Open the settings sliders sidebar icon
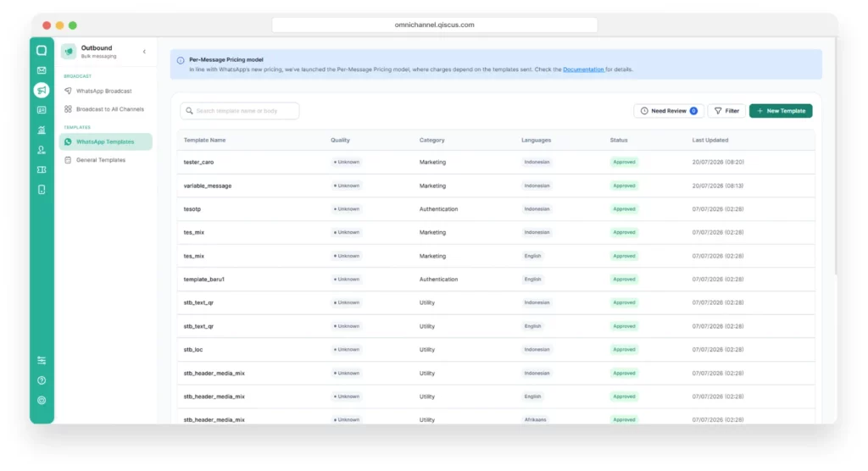 coord(42,360)
